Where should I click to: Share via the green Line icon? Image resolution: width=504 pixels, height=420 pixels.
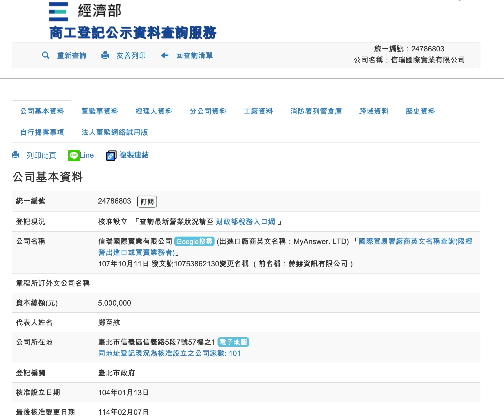pos(74,155)
